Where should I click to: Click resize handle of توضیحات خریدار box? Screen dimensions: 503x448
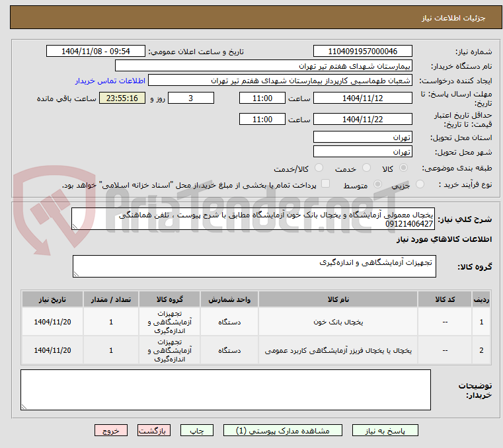pos(24,406)
